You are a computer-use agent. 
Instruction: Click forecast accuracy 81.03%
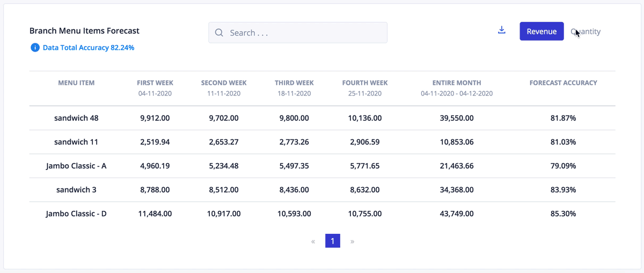(x=563, y=142)
